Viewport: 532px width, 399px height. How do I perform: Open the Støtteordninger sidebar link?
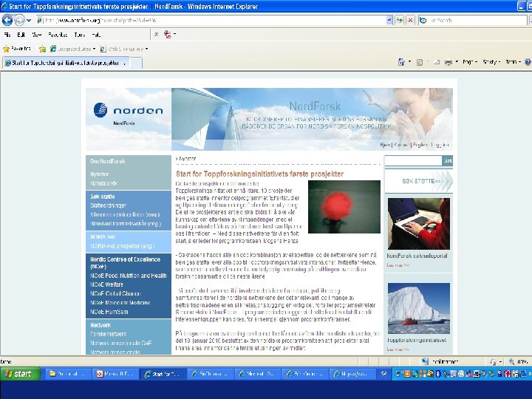(108, 205)
